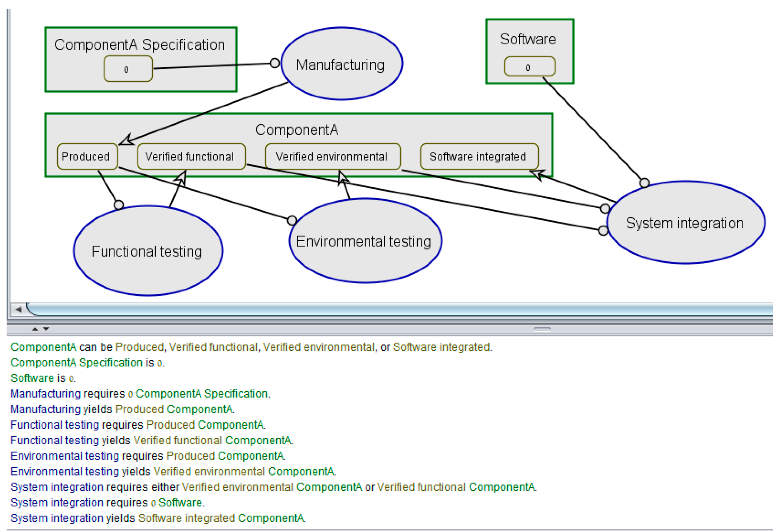Click the splitter divider grip handle
Viewport: 783px width, 532px height.
pos(542,329)
